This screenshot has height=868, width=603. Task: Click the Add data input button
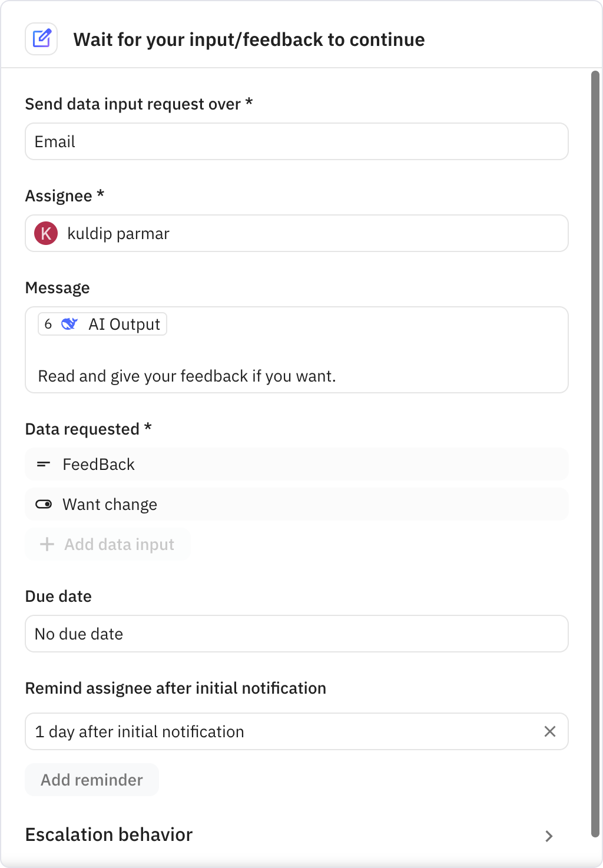(x=108, y=544)
